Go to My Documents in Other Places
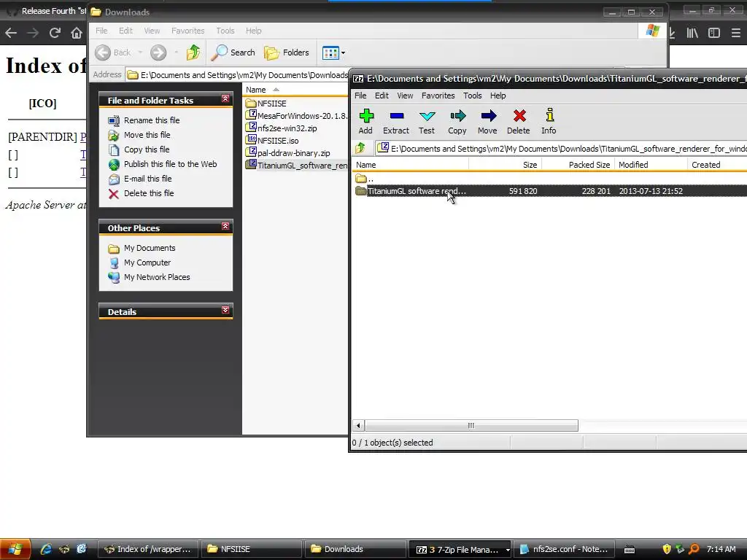Image resolution: width=747 pixels, height=560 pixels. click(x=150, y=248)
